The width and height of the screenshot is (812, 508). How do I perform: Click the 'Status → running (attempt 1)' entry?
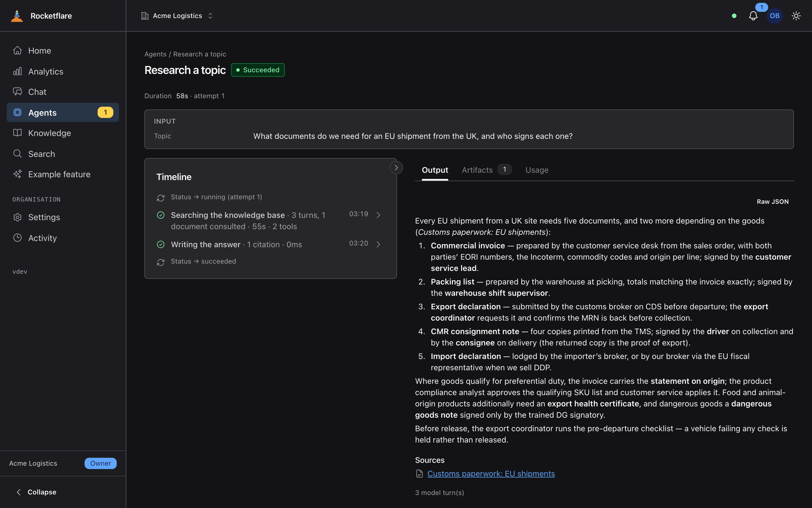pyautogui.click(x=217, y=197)
